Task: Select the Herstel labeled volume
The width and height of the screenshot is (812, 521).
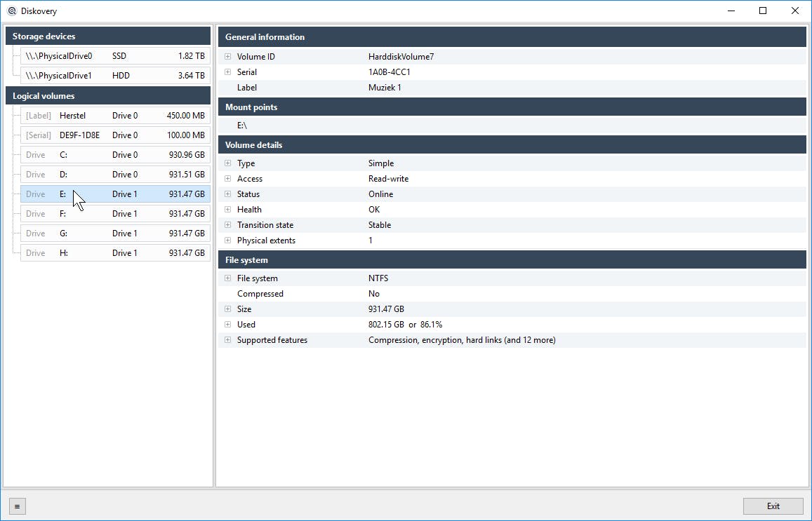Action: click(115, 116)
